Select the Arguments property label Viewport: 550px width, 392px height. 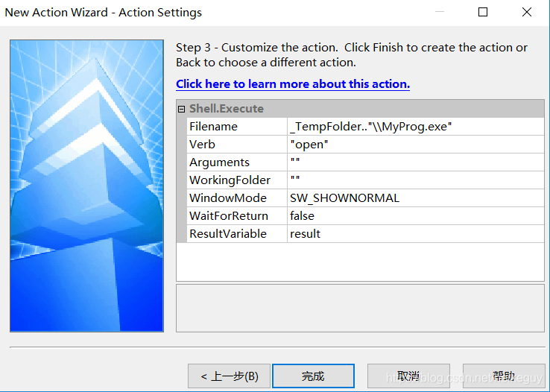coord(237,162)
